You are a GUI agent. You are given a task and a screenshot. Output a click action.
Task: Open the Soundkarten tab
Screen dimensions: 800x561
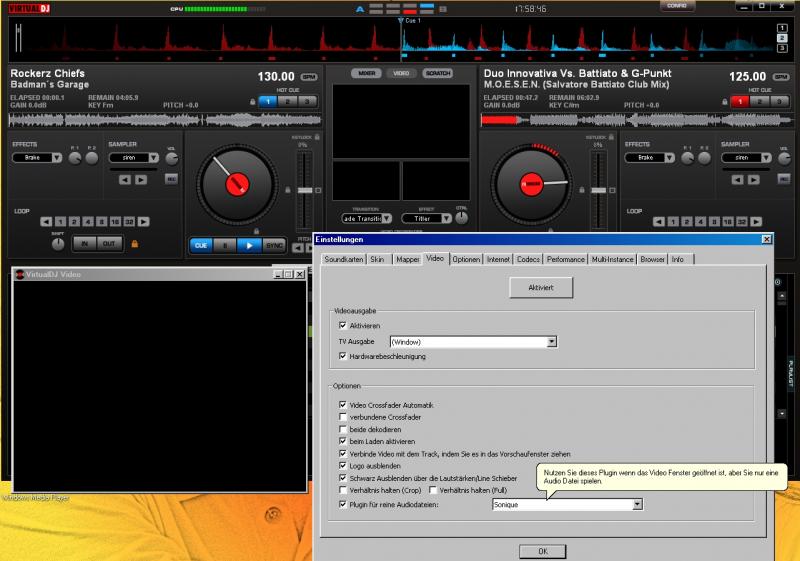point(343,260)
